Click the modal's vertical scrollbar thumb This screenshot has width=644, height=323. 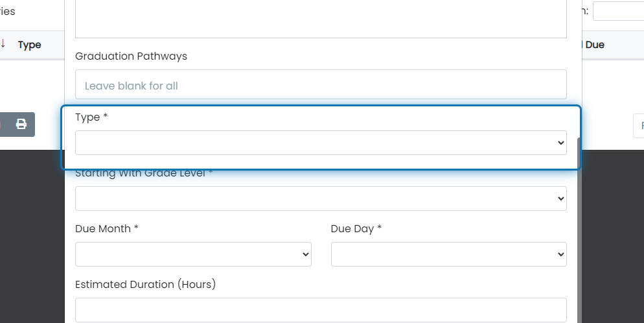tap(579, 230)
